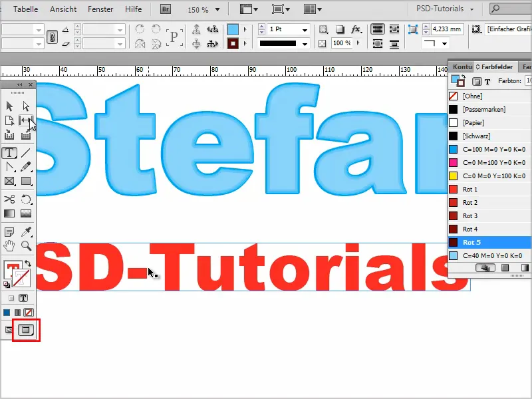532x399 pixels.
Task: Open the stroke style line dropdown
Action: click(x=305, y=44)
